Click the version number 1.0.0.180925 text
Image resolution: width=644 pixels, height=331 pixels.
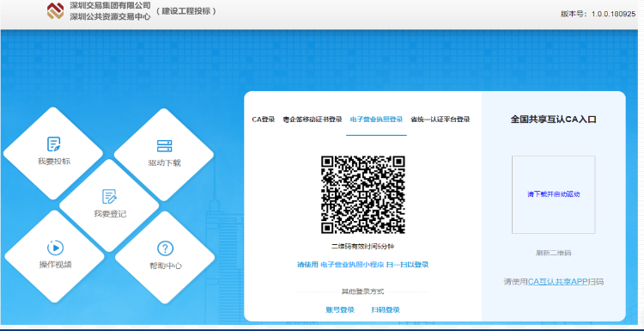pyautogui.click(x=614, y=14)
